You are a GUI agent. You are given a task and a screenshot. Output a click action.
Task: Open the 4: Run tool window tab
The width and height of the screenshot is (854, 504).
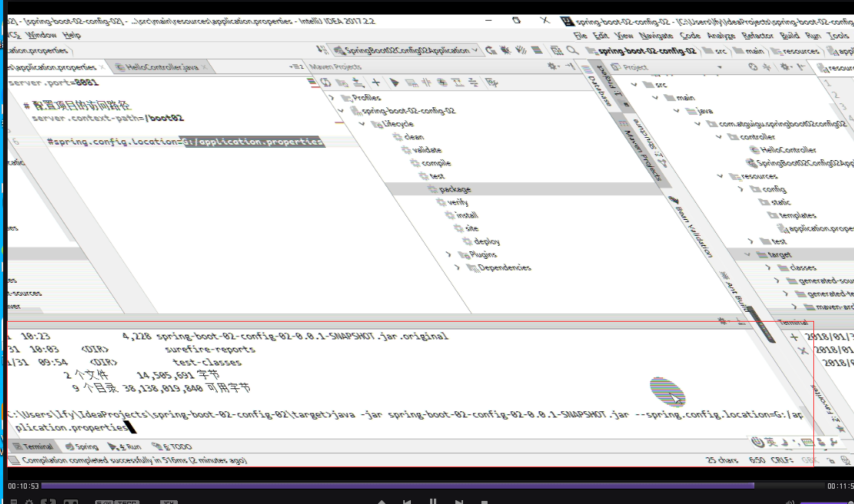[x=124, y=447]
